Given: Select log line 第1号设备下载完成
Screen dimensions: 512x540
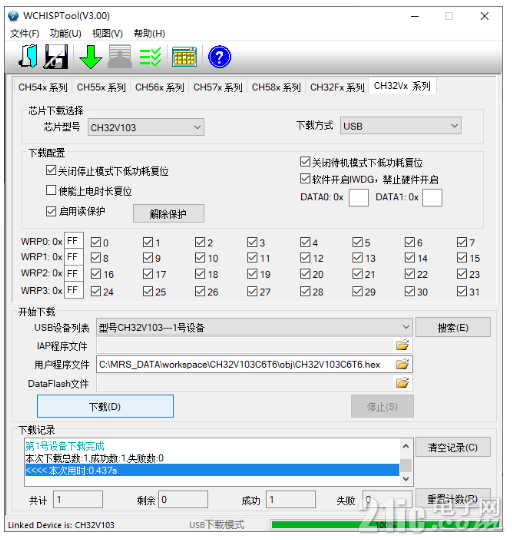Looking at the screenshot, I should [x=65, y=446].
